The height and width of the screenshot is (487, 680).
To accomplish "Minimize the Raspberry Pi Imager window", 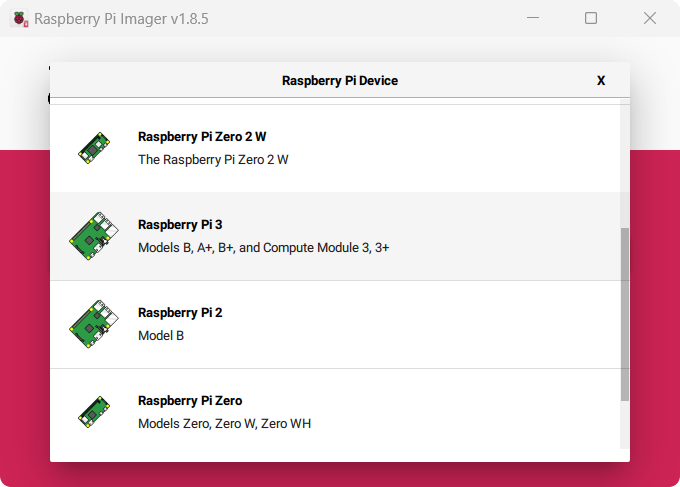I will pos(533,18).
